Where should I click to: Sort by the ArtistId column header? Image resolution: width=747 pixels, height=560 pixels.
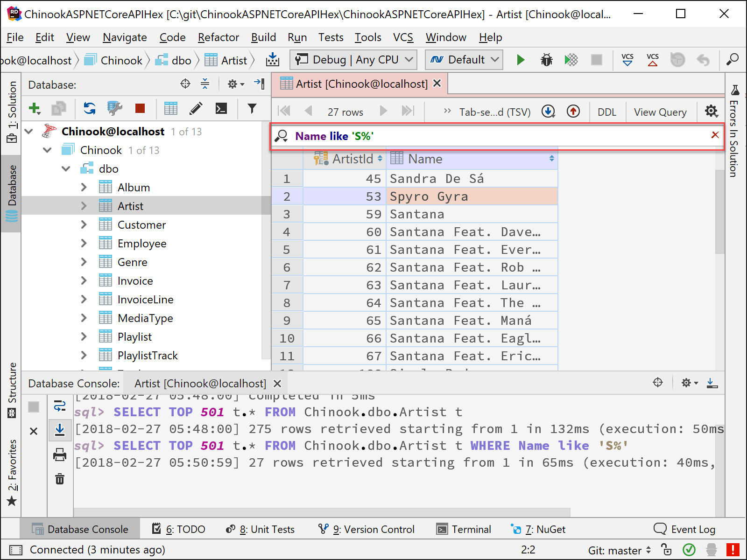(x=345, y=159)
